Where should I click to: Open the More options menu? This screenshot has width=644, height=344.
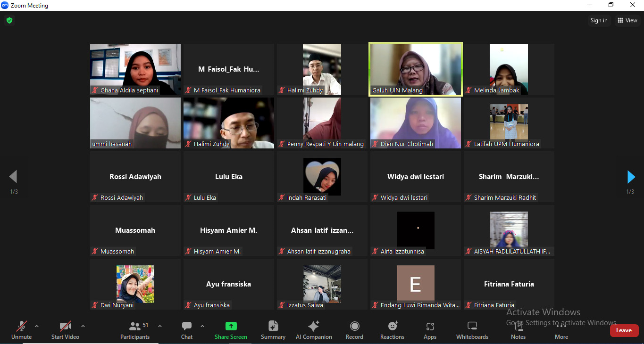pos(561,327)
